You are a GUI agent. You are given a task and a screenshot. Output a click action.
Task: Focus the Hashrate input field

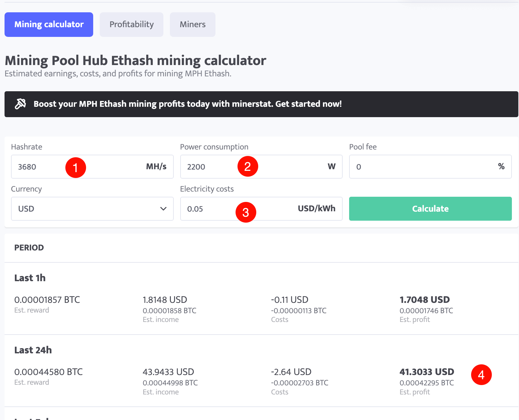coord(92,167)
